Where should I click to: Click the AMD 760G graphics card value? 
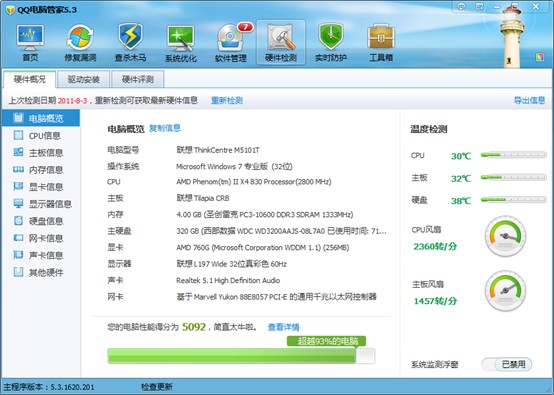click(263, 247)
